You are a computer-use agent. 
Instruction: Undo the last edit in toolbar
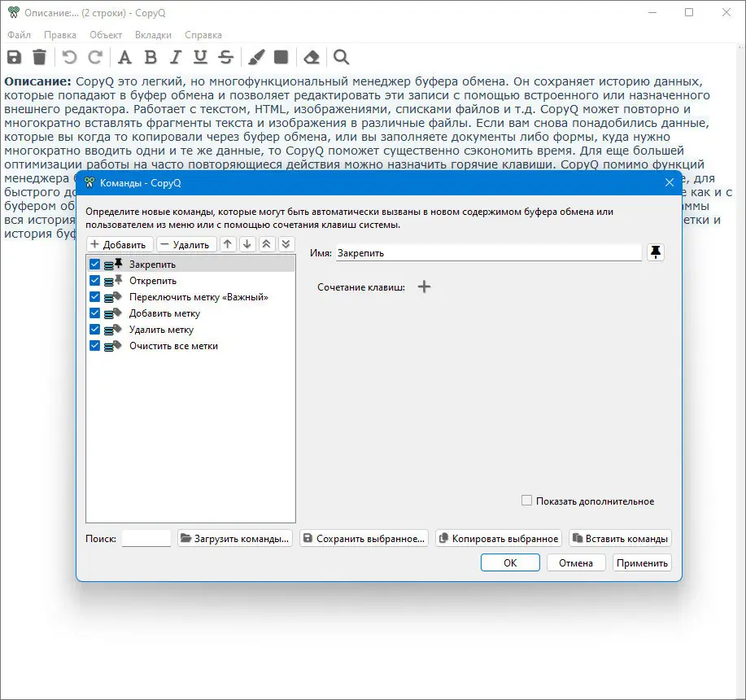pos(69,57)
